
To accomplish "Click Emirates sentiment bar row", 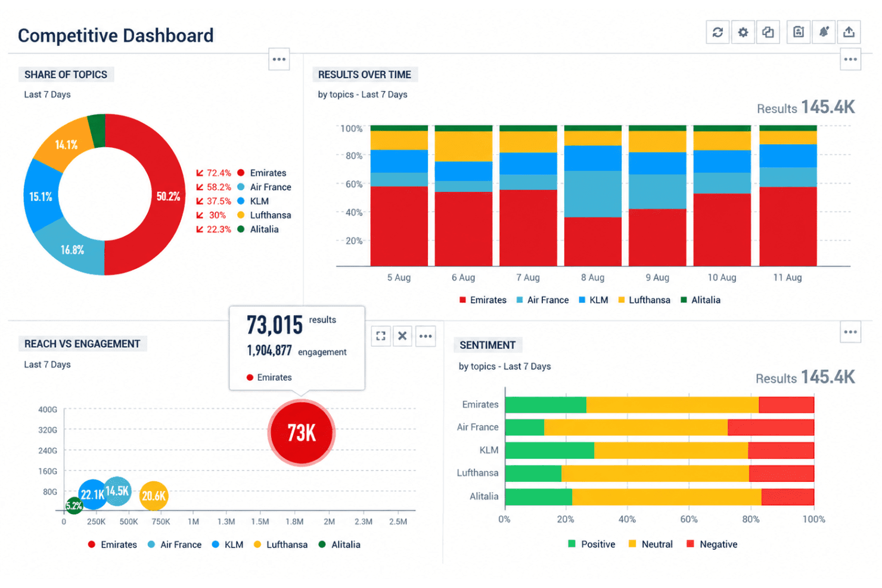I will point(660,405).
